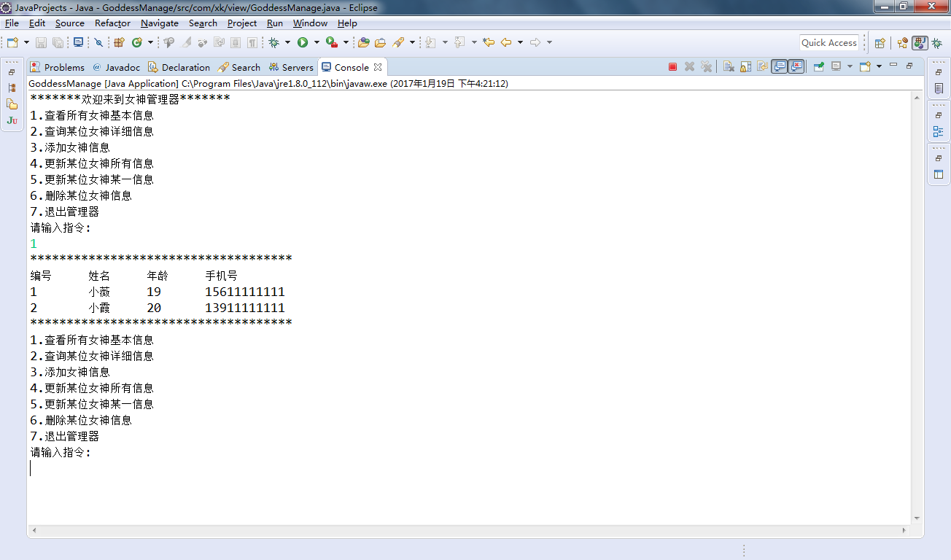Image resolution: width=951 pixels, height=560 pixels.
Task: Click the Search flashlight toolbar icon
Action: pos(398,42)
